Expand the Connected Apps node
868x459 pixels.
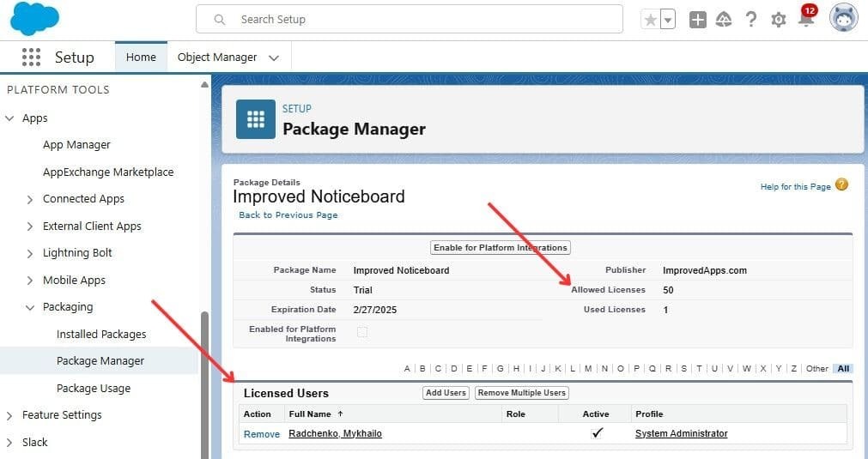30,199
